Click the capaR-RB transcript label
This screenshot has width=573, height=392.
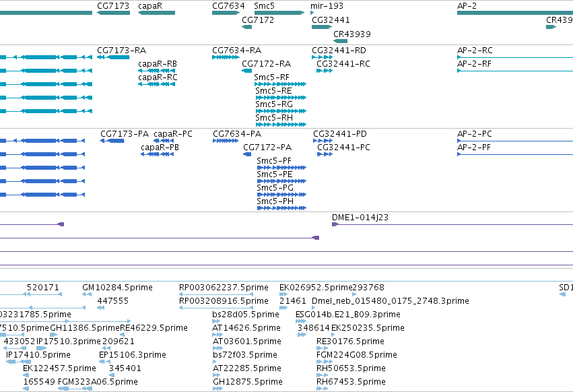[158, 64]
